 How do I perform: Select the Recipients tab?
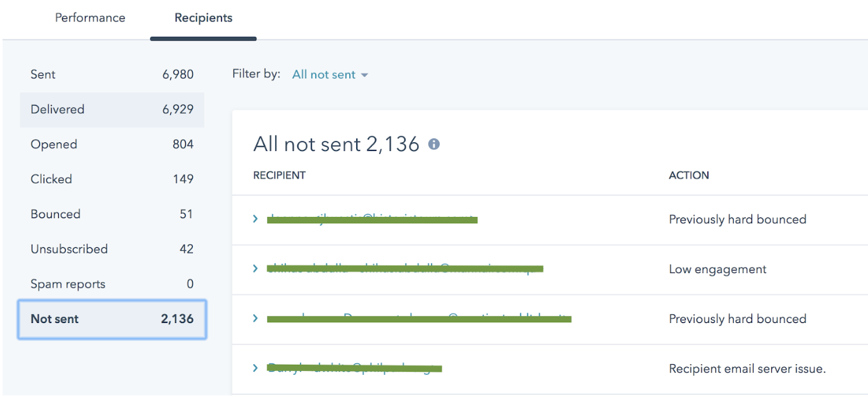click(203, 18)
